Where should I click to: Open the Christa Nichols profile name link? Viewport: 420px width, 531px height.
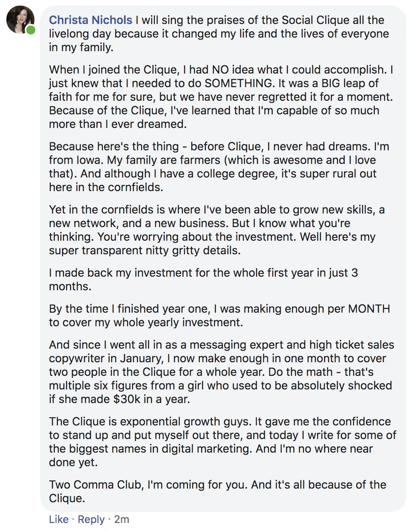pos(90,20)
